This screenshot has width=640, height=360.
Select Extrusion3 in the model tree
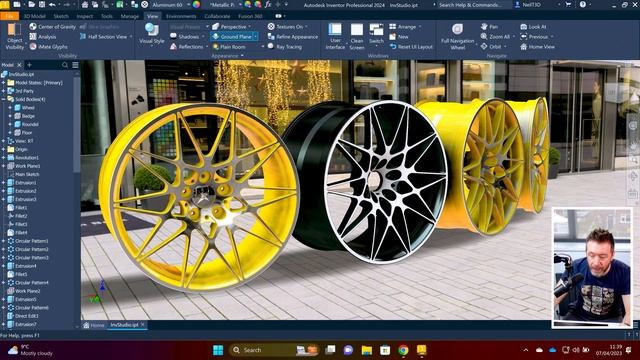[22, 199]
